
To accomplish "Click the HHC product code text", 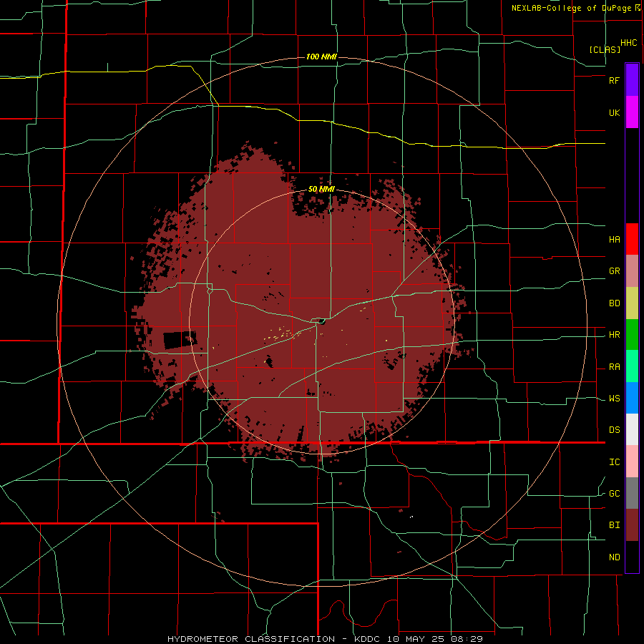I will coord(629,43).
